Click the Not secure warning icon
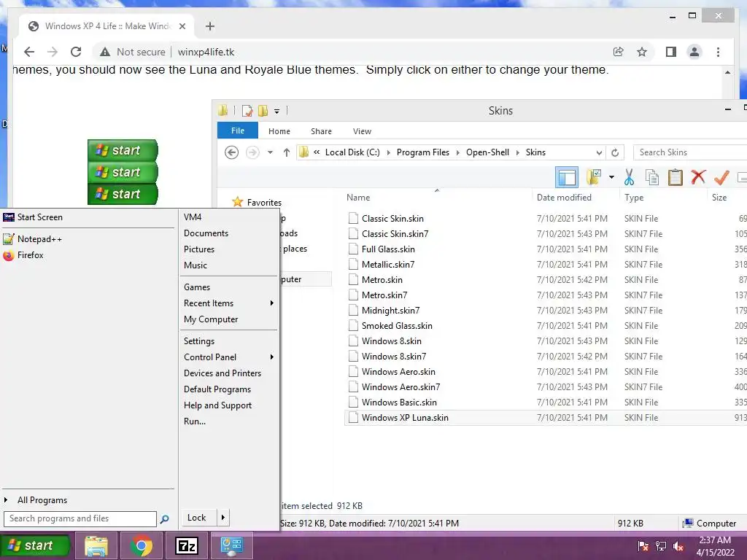747x560 pixels. pos(105,52)
